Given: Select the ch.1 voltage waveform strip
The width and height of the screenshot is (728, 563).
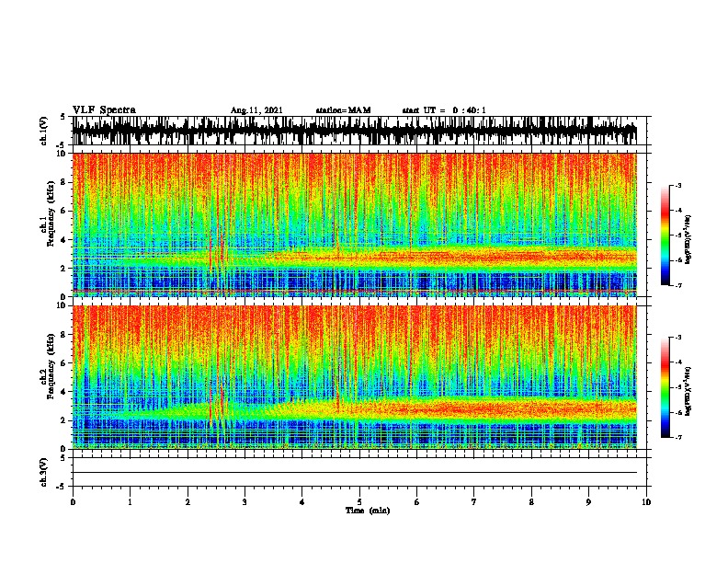Looking at the screenshot, I should click(x=355, y=131).
